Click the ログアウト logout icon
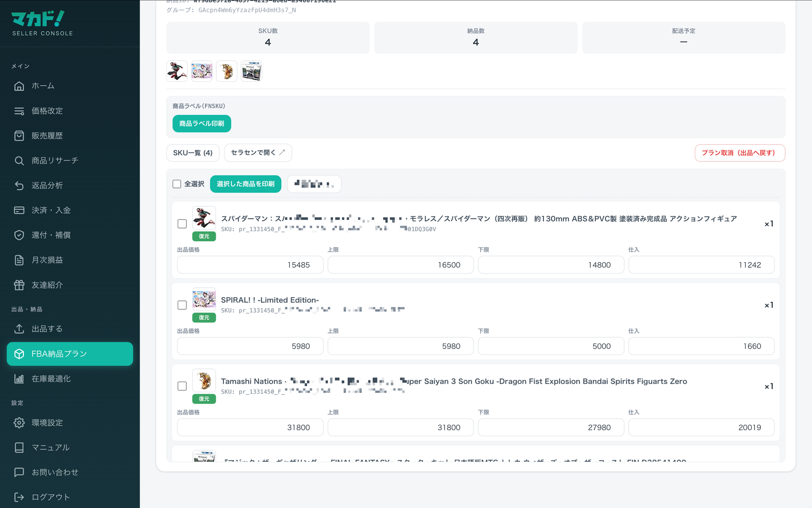812x508 pixels. (19, 497)
